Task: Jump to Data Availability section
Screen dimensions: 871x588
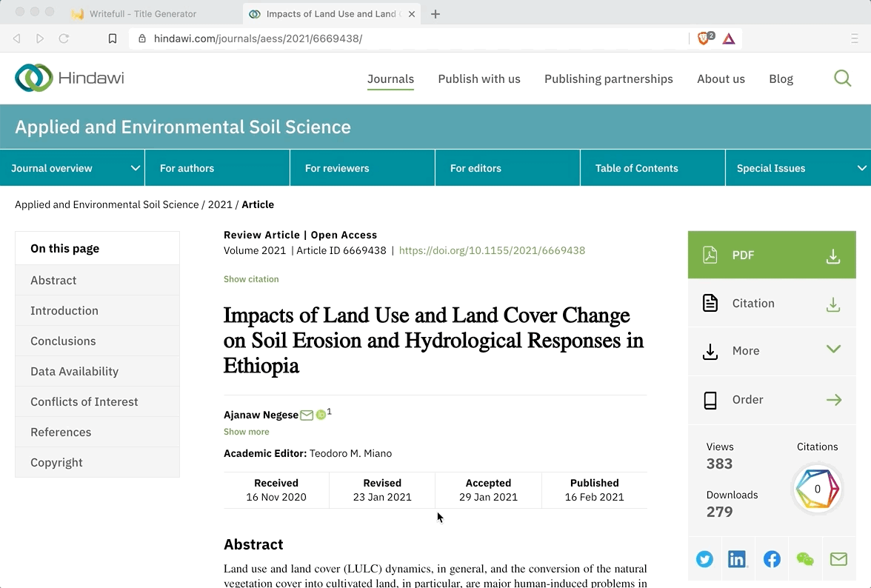Action: tap(97, 372)
